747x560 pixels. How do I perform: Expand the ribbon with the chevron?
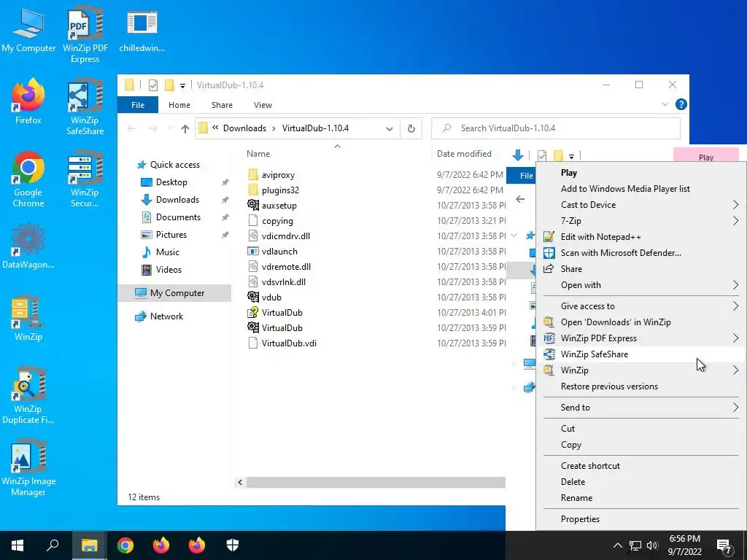(665, 104)
